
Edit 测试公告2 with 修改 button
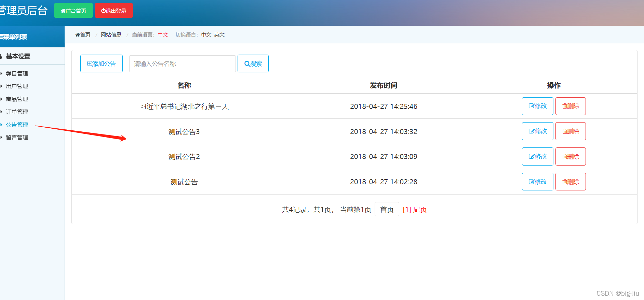(x=537, y=156)
